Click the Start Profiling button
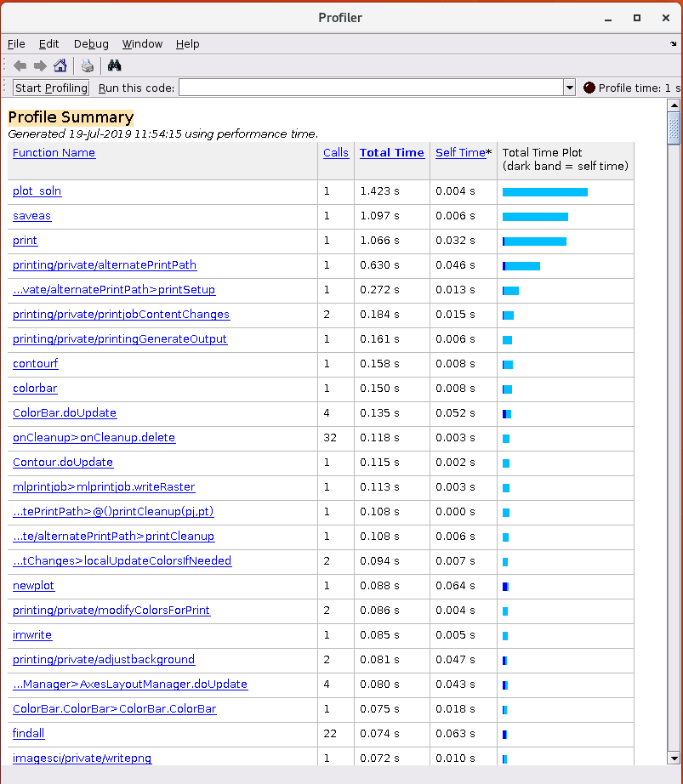683x784 pixels. (51, 88)
